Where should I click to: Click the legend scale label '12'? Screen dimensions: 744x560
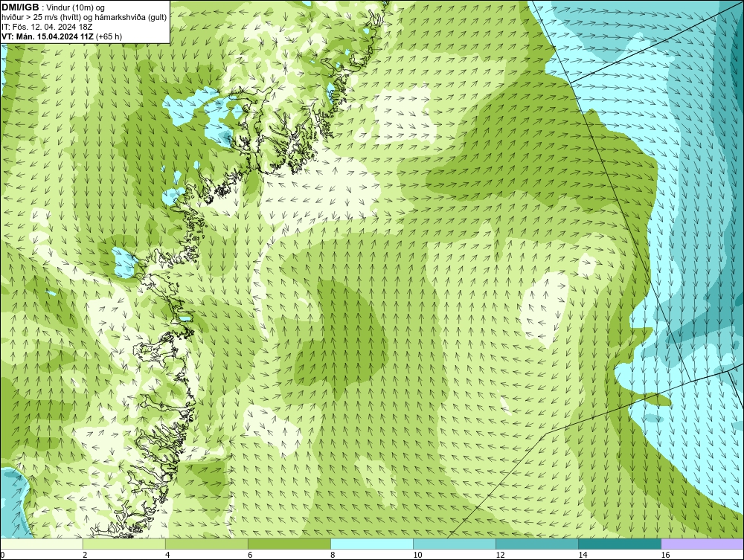click(500, 555)
